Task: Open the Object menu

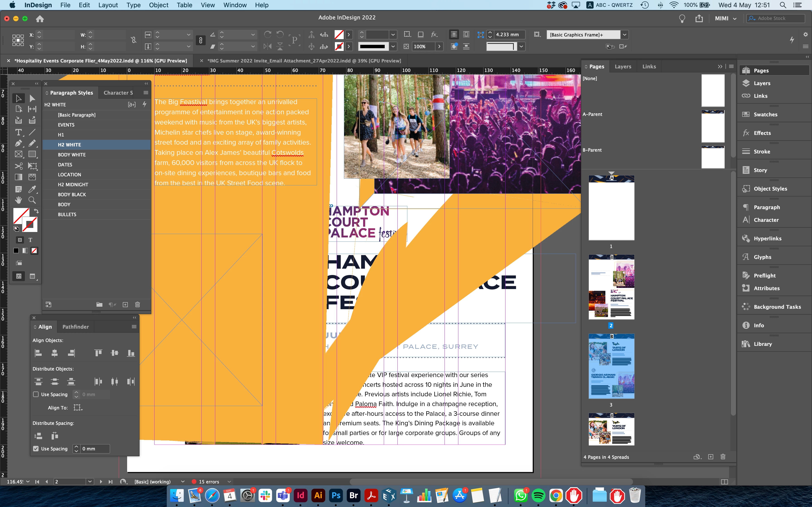Action: pos(158,5)
